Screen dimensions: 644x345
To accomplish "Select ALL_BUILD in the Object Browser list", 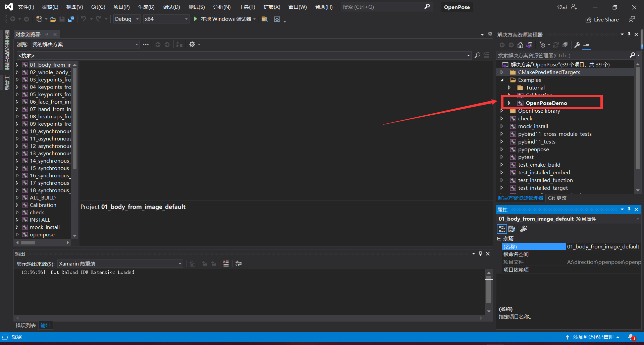I will 43,197.
